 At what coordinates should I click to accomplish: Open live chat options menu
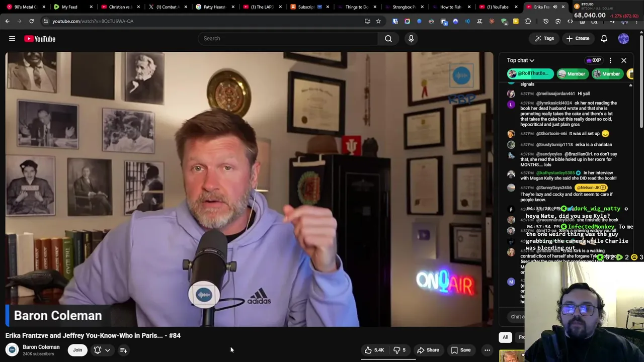[x=610, y=60]
